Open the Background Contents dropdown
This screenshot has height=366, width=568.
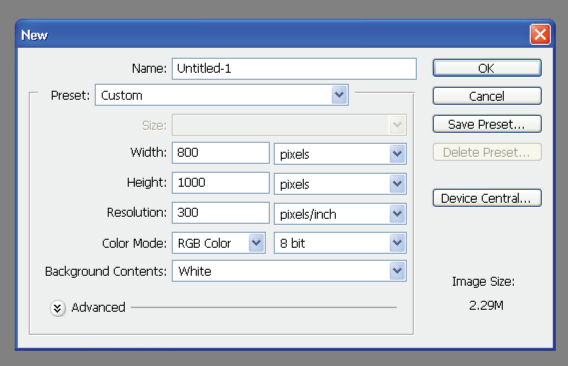click(x=289, y=271)
